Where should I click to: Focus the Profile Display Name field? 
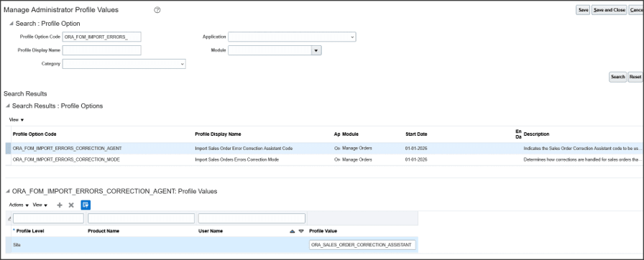(x=101, y=50)
